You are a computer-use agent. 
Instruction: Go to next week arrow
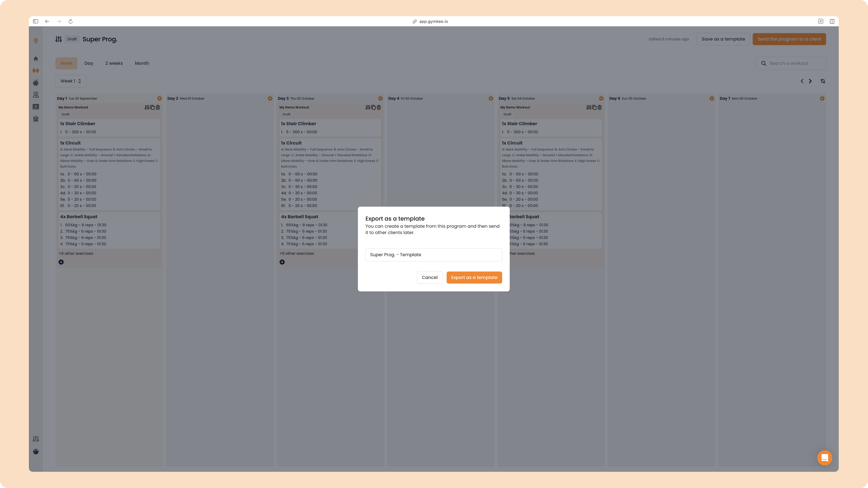[810, 81]
